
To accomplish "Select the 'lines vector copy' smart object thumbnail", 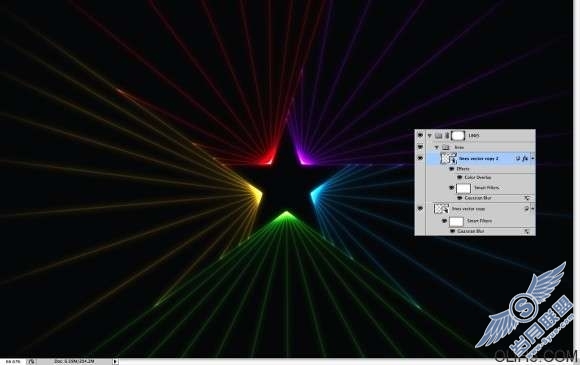I will [441, 209].
